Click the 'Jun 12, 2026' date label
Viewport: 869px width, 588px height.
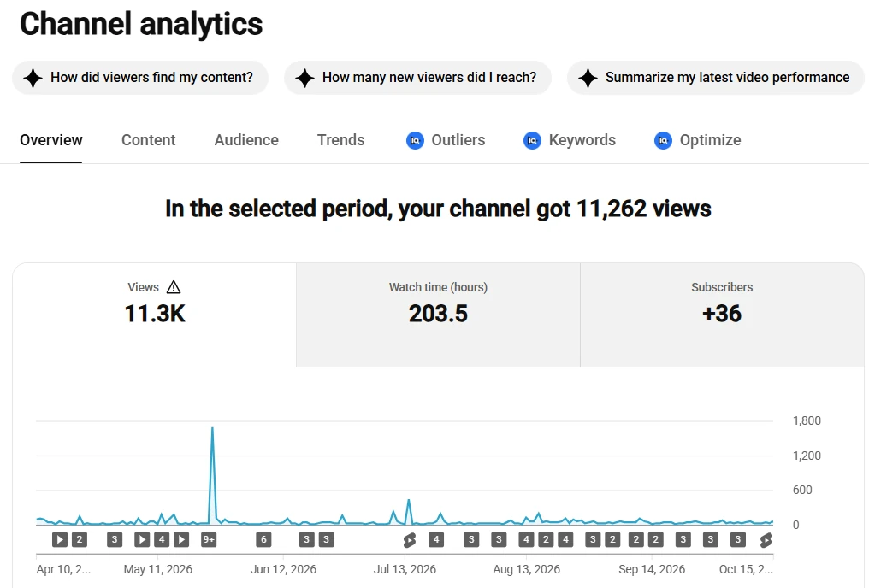pos(283,569)
